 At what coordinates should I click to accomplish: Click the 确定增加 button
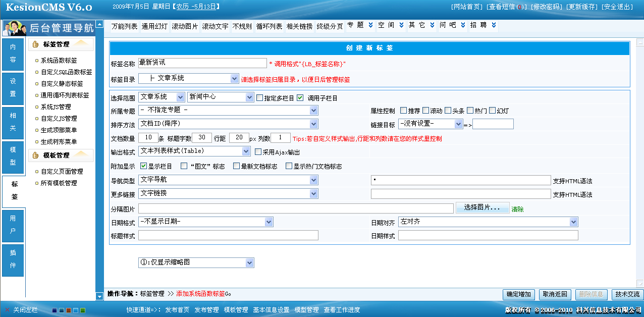[x=518, y=294]
